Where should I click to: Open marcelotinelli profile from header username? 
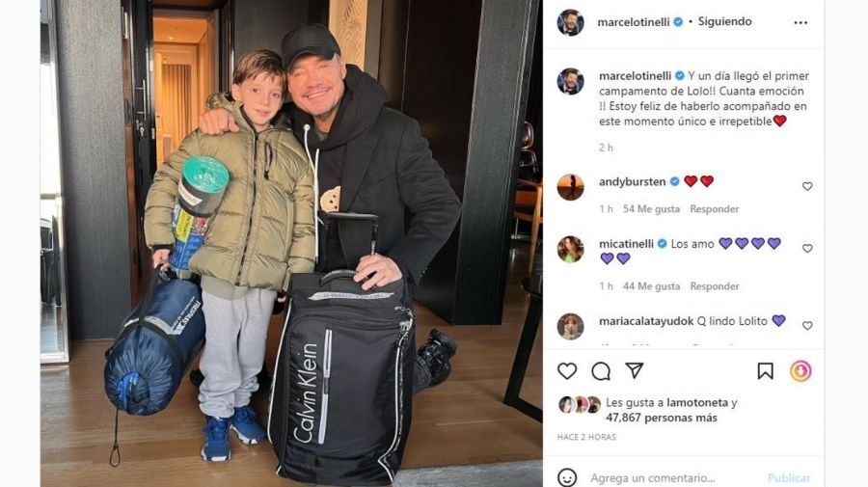pyautogui.click(x=634, y=22)
